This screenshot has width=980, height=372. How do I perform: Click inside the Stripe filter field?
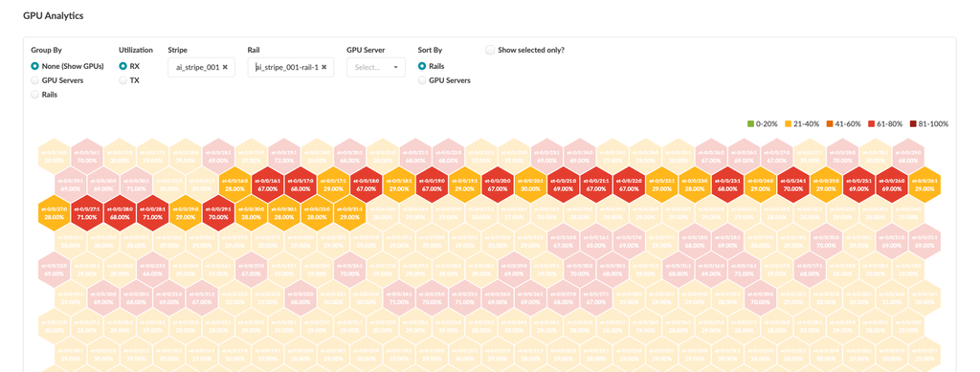pyautogui.click(x=201, y=67)
